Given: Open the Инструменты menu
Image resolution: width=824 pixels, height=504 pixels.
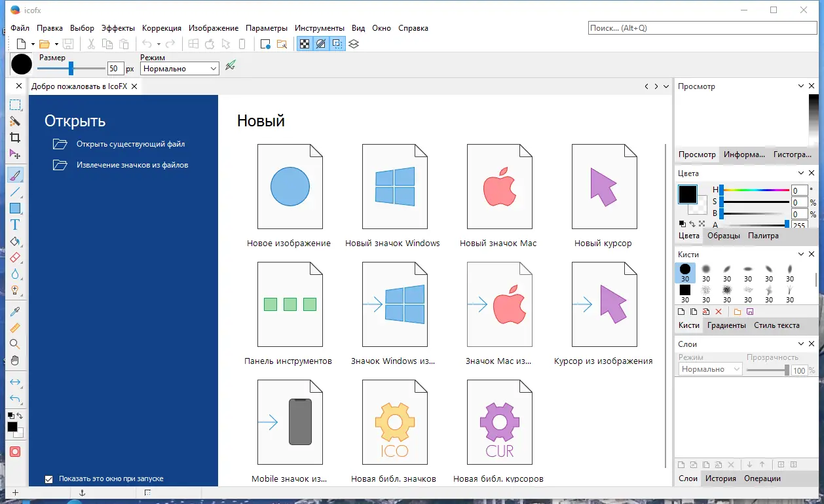Looking at the screenshot, I should (320, 28).
